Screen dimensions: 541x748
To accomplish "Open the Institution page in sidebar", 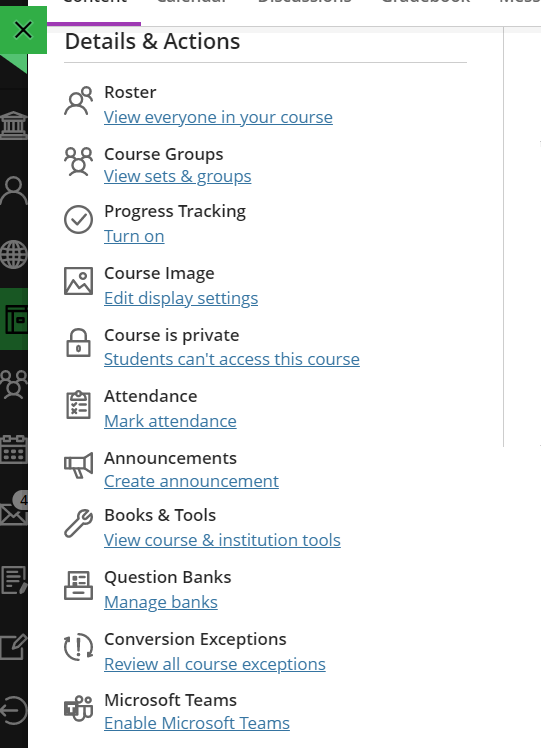I will click(14, 125).
